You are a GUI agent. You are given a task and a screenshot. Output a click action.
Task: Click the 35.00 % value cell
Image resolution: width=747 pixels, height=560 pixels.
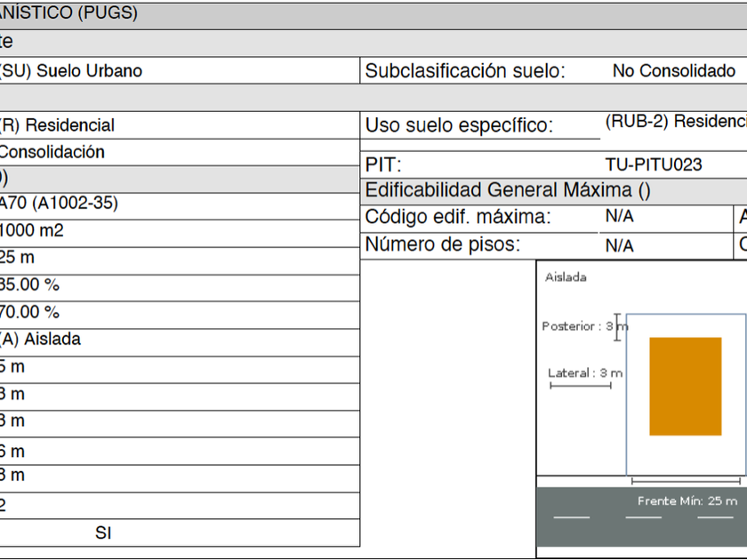pos(30,285)
